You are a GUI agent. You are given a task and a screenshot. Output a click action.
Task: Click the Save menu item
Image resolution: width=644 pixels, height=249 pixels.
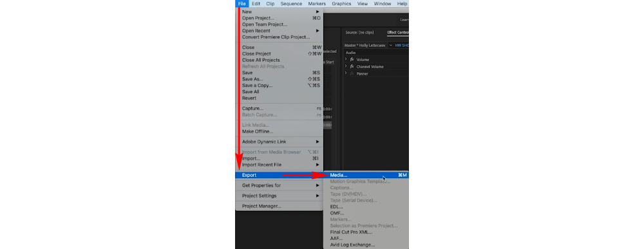tap(279, 73)
